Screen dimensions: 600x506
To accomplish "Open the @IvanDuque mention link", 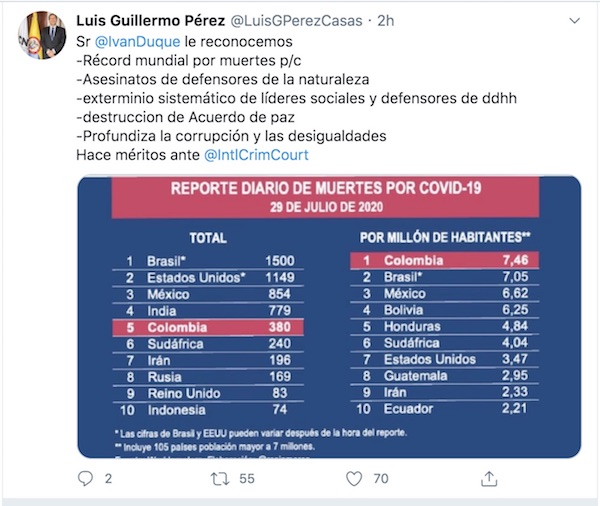I will (x=138, y=44).
